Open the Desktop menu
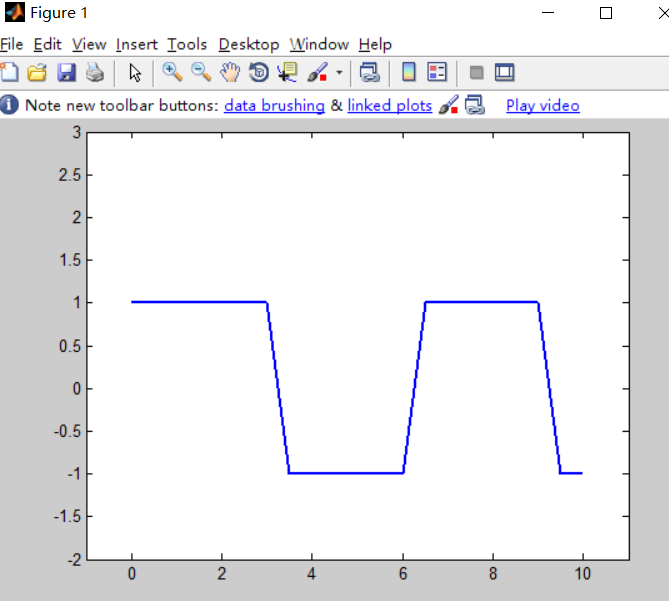669x601 pixels. coord(249,44)
